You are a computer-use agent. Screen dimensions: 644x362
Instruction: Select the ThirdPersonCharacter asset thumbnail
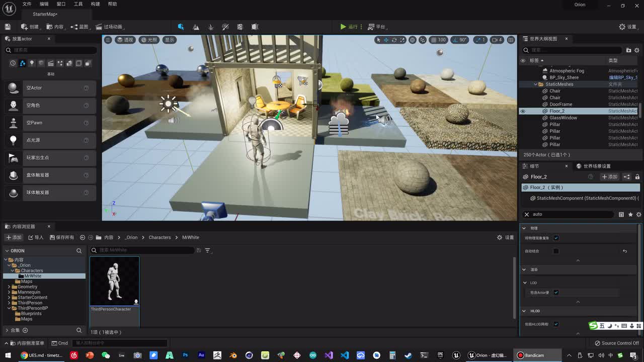coord(115,281)
